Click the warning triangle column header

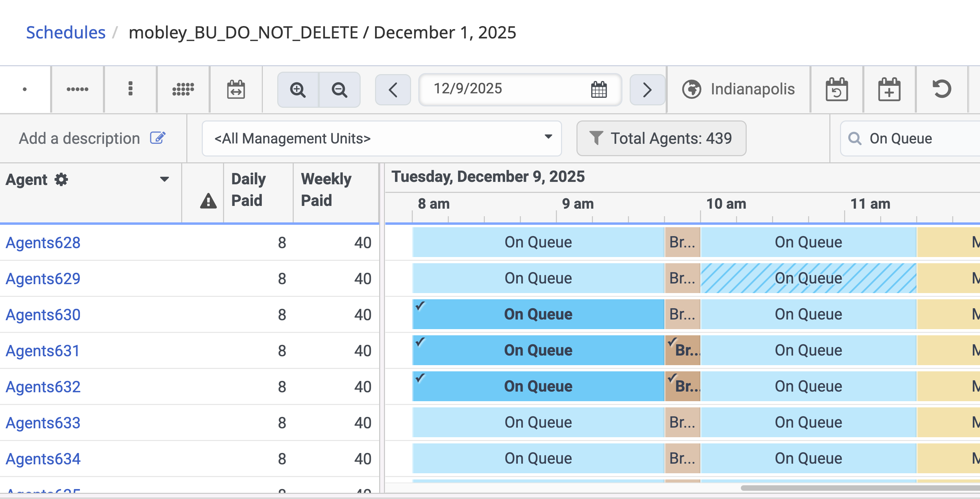pos(207,202)
